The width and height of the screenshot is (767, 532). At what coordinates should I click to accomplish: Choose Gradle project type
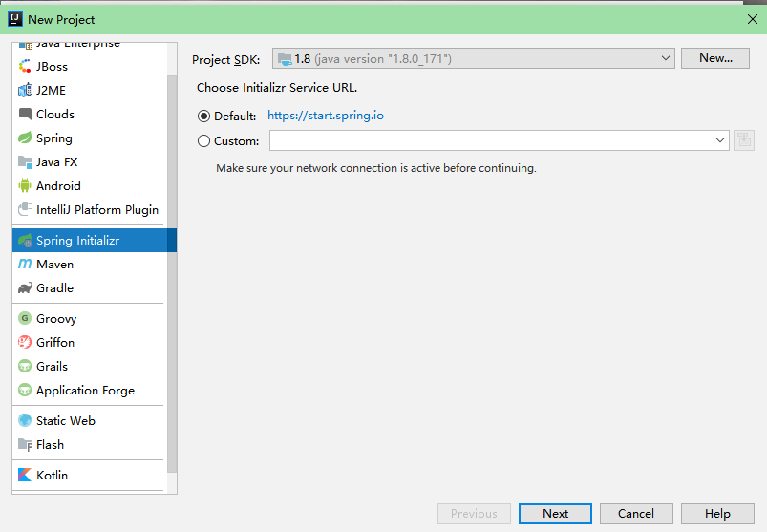(90, 288)
